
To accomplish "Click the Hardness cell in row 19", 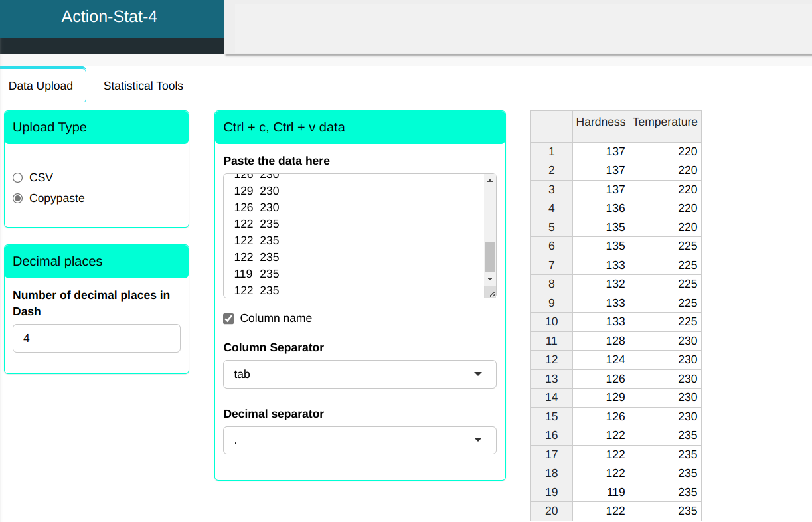I will (x=600, y=492).
